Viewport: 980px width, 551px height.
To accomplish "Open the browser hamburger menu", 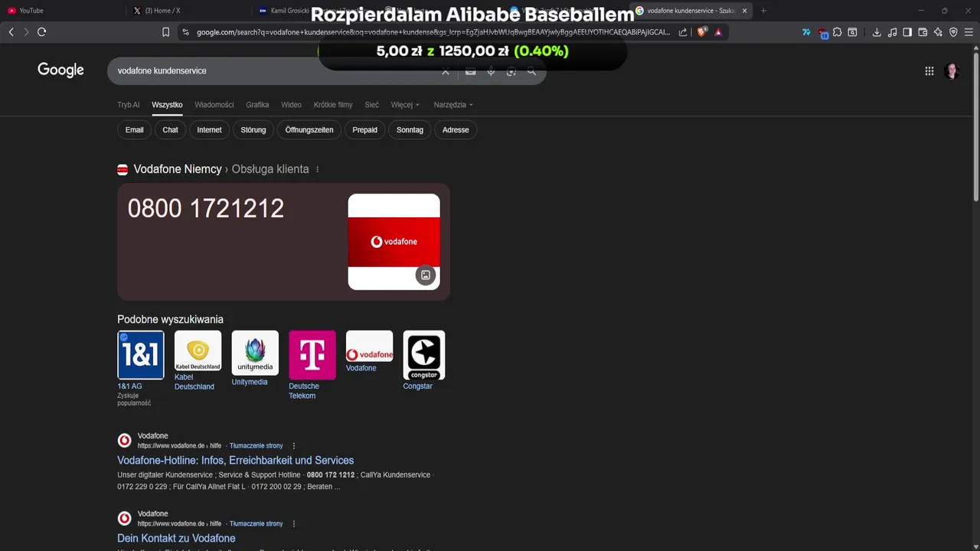I will tap(969, 32).
